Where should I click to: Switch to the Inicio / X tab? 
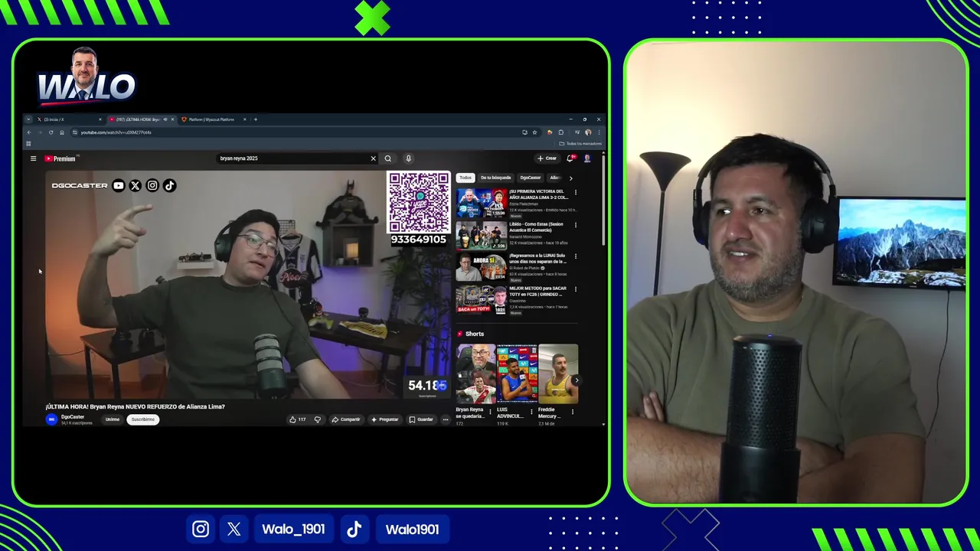[x=67, y=119]
